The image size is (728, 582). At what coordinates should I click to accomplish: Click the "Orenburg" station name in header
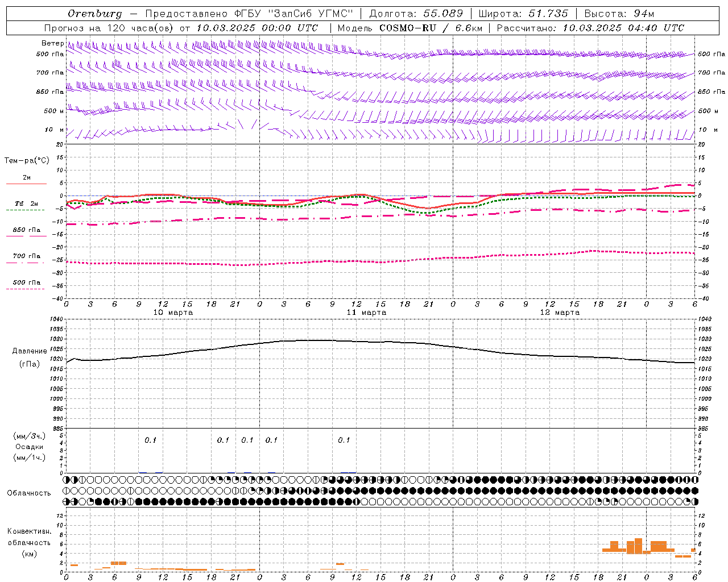point(94,14)
